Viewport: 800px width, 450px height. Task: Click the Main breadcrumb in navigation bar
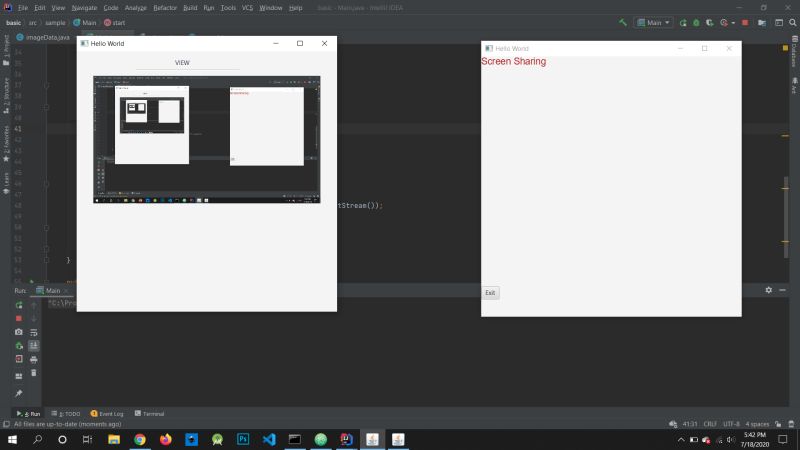[x=85, y=22]
